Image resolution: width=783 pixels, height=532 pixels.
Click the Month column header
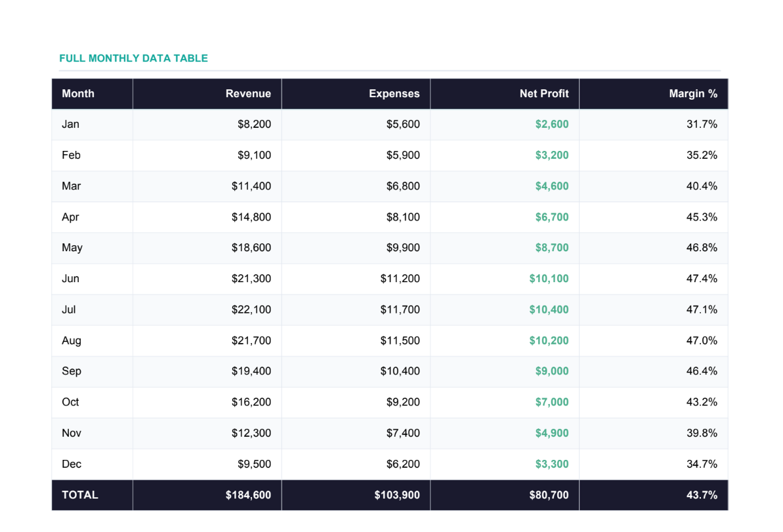coord(78,94)
